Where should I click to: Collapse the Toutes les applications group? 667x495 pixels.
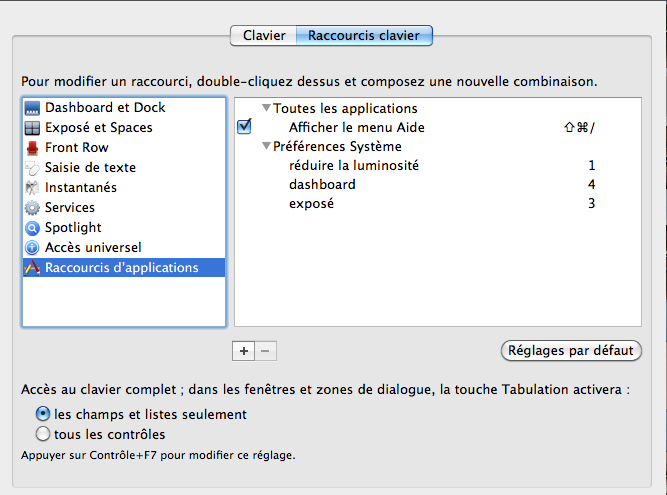point(266,108)
